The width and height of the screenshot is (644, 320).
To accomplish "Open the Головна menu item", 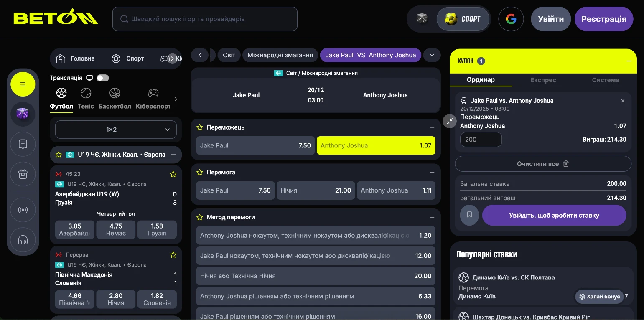I will pos(75,58).
